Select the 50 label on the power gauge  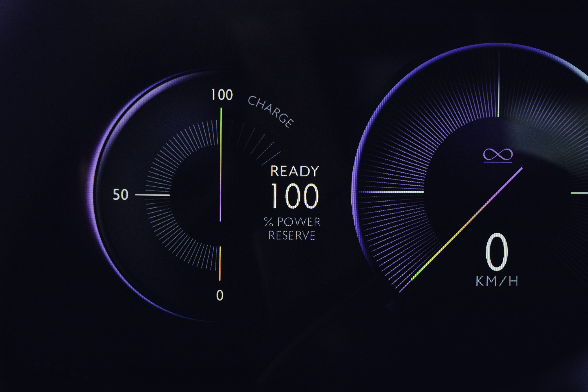pyautogui.click(x=121, y=195)
